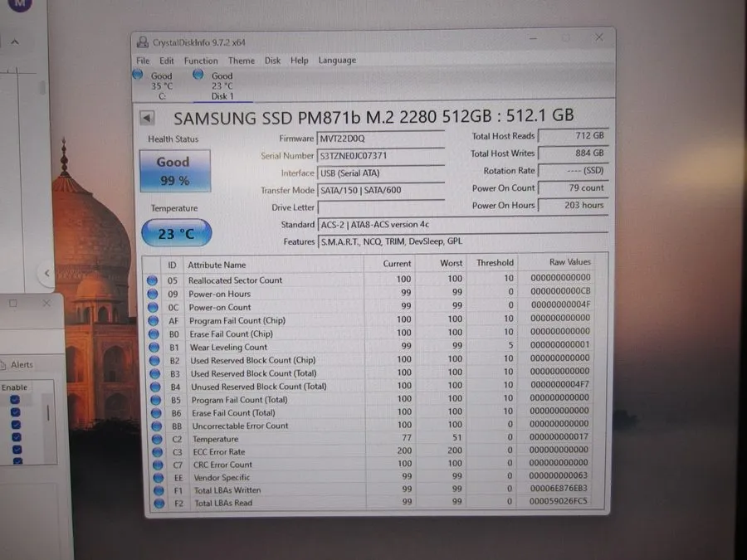Click the Firmware field MVT22D0Q

click(x=381, y=139)
